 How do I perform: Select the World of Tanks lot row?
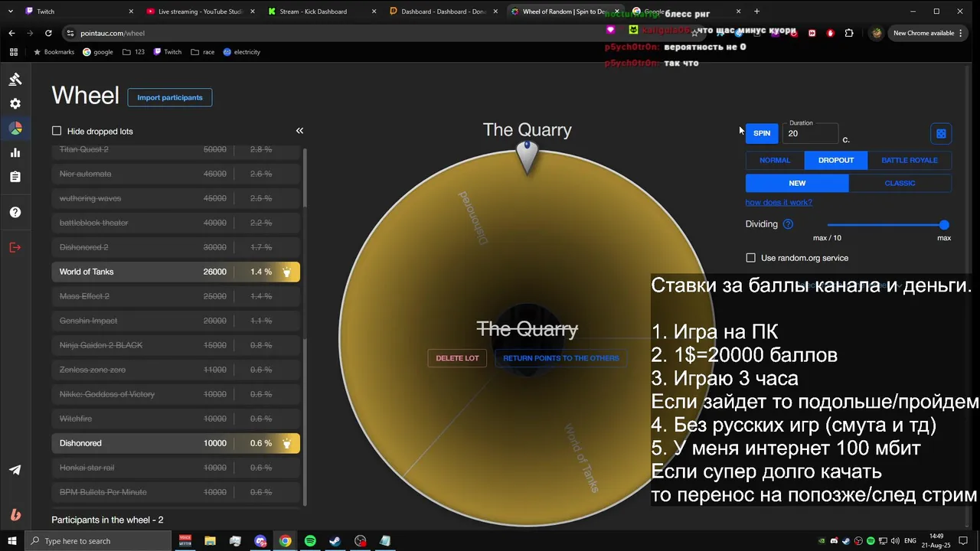[175, 272]
